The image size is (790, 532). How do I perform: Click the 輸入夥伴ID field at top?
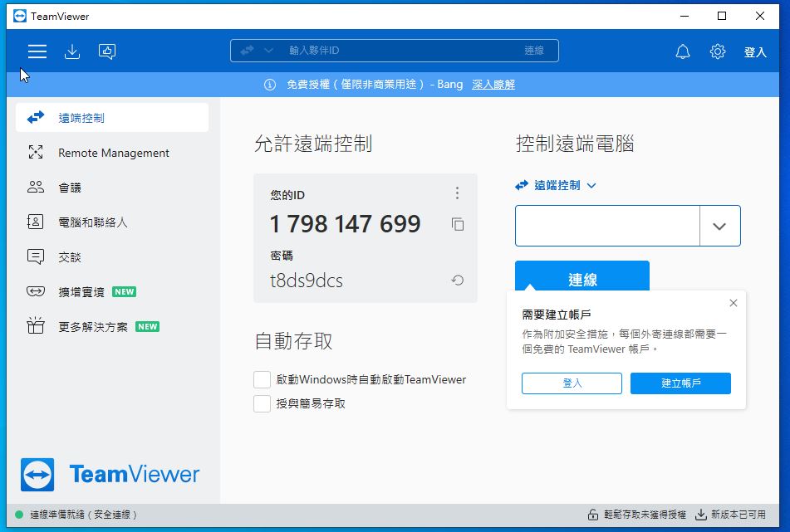pos(399,51)
